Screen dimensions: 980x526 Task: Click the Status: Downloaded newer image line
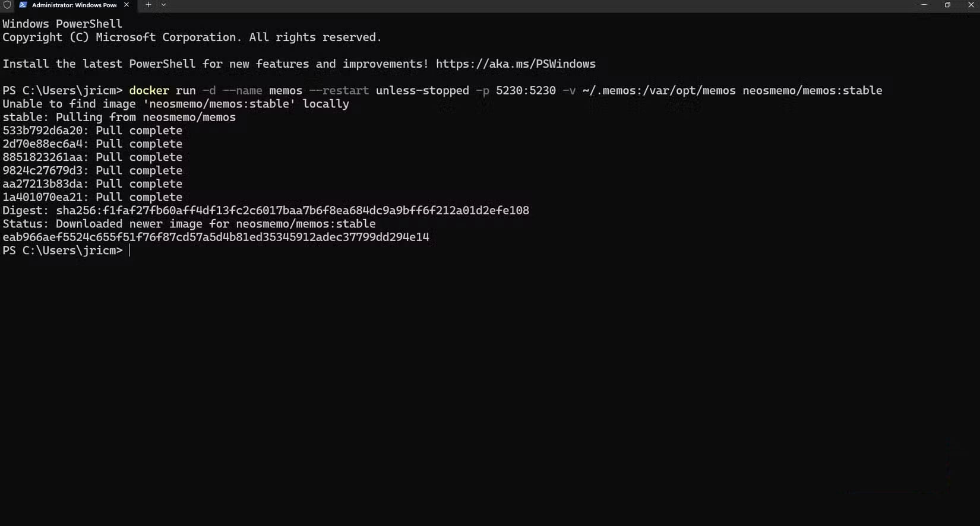189,224
